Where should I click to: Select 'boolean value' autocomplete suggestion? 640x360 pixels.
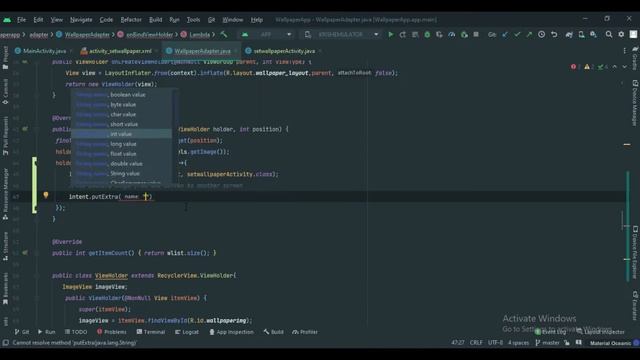pyautogui.click(x=122, y=95)
